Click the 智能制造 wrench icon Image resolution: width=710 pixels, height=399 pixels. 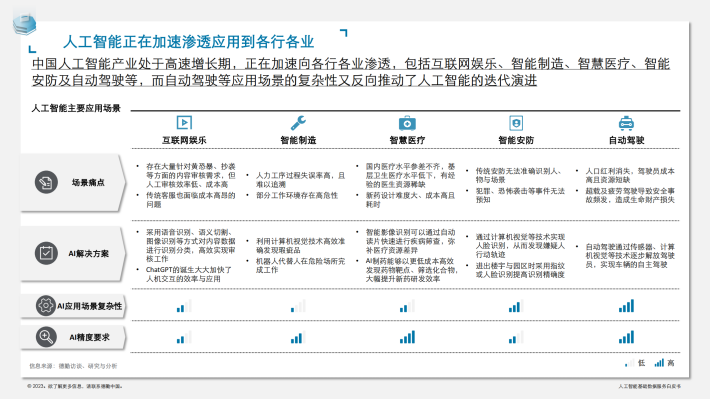point(298,123)
